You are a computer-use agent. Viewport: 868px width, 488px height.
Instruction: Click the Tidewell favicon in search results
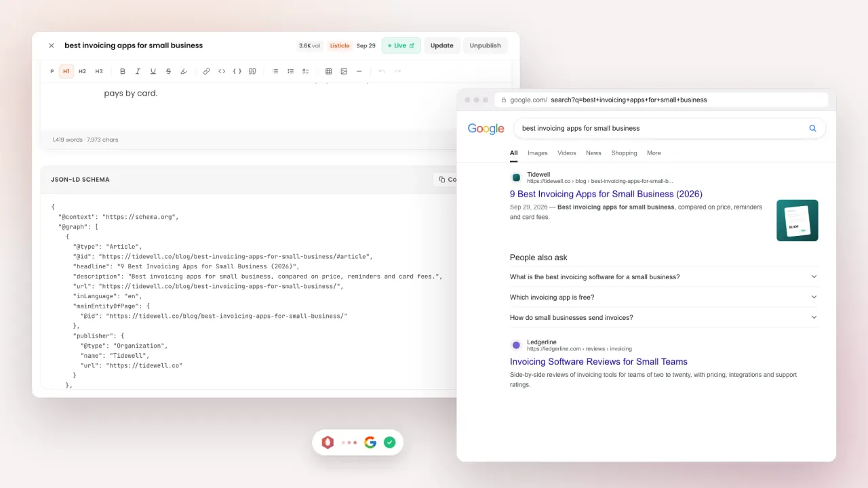coord(516,178)
